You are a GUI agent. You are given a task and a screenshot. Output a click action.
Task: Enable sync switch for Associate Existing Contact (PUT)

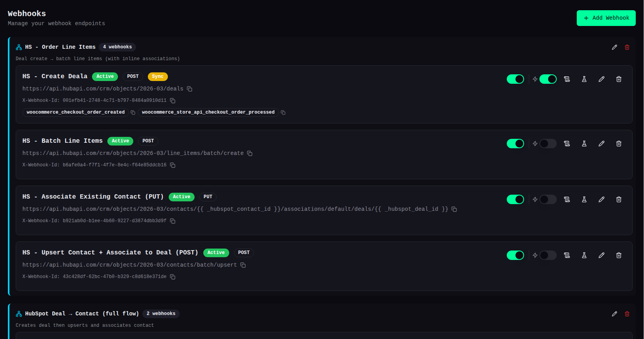(x=548, y=199)
